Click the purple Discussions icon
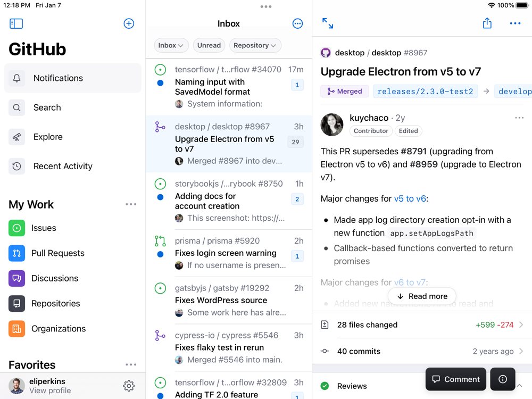Image resolution: width=532 pixels, height=399 pixels. pyautogui.click(x=16, y=278)
